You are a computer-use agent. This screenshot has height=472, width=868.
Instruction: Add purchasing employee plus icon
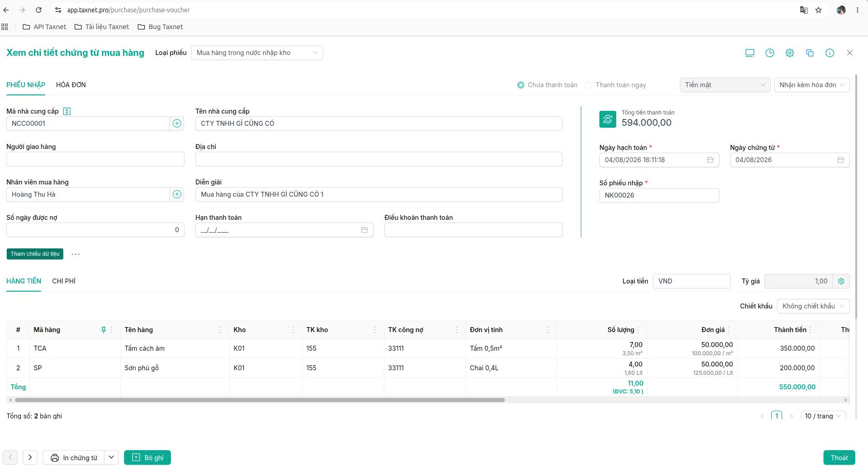[x=177, y=194]
